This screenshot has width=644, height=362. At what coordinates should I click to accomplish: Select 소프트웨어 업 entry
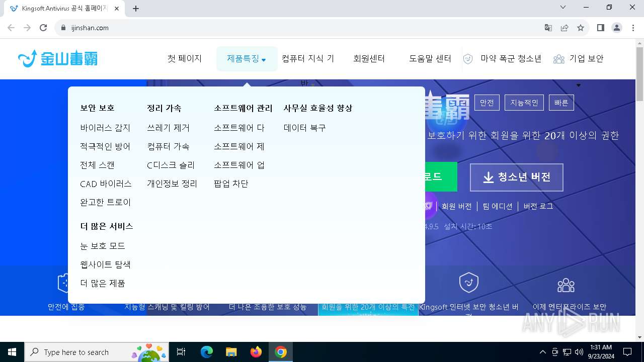tap(239, 165)
